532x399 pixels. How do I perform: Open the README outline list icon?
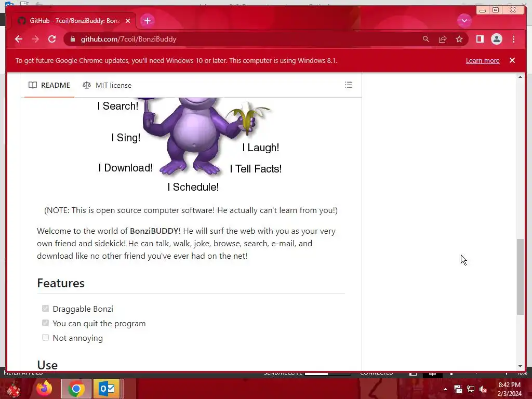pyautogui.click(x=349, y=85)
